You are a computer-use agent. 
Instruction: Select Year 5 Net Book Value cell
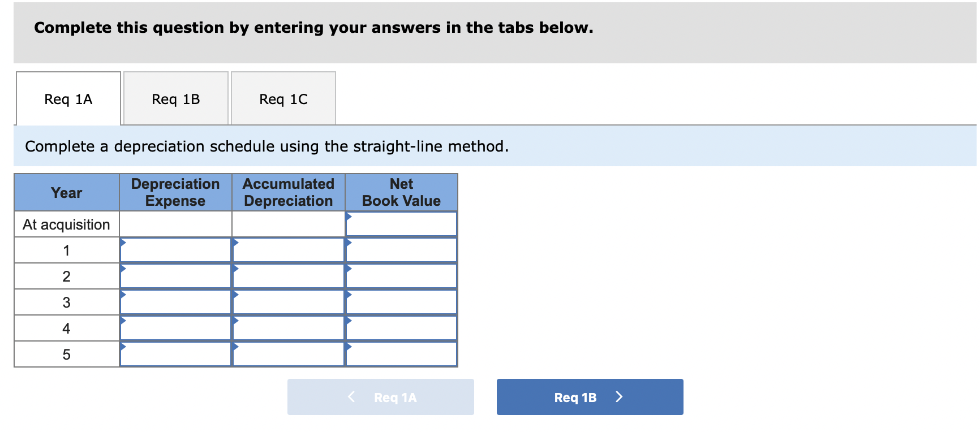coord(401,355)
